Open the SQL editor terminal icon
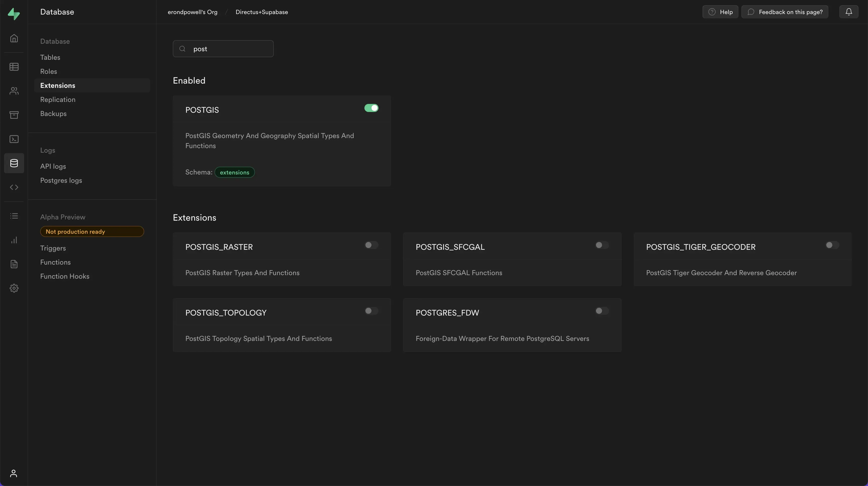Viewport: 868px width, 486px height. click(x=14, y=139)
